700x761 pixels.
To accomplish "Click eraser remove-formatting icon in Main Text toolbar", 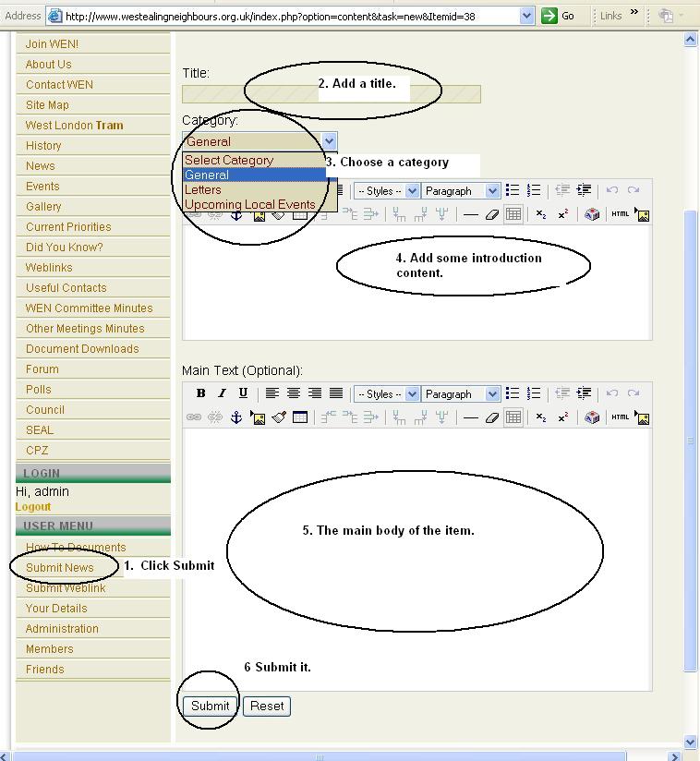I will coord(491,417).
